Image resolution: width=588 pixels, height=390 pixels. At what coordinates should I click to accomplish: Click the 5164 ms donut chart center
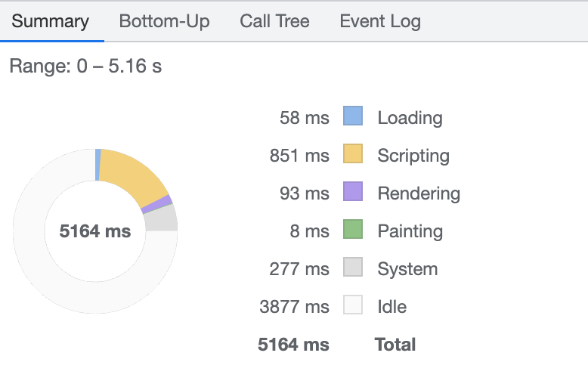click(95, 231)
